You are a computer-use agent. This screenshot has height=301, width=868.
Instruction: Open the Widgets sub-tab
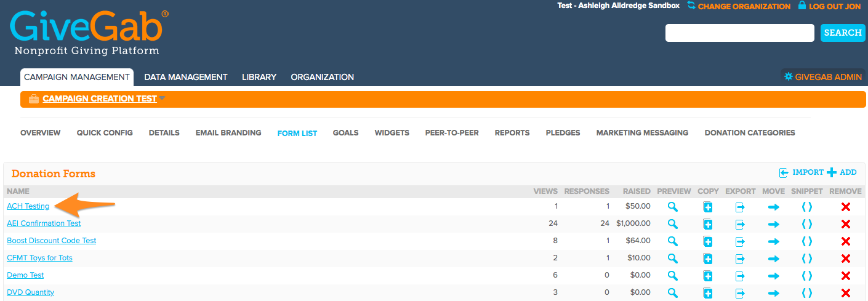coord(392,133)
